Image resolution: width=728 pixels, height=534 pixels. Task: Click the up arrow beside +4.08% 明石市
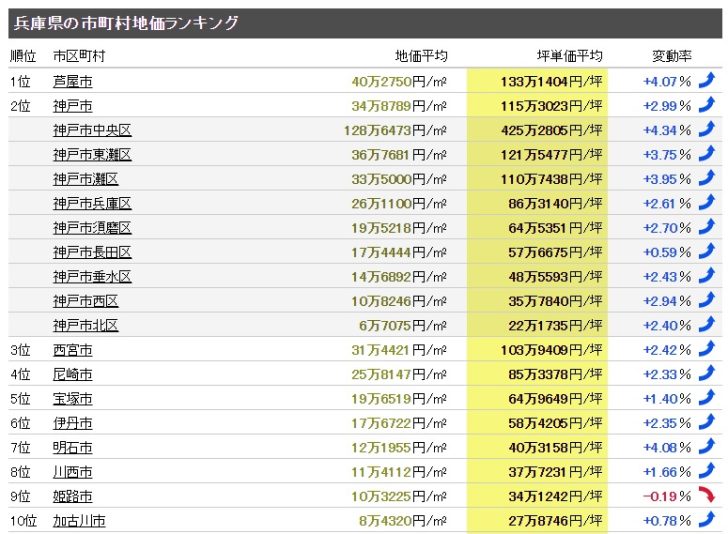tap(707, 446)
